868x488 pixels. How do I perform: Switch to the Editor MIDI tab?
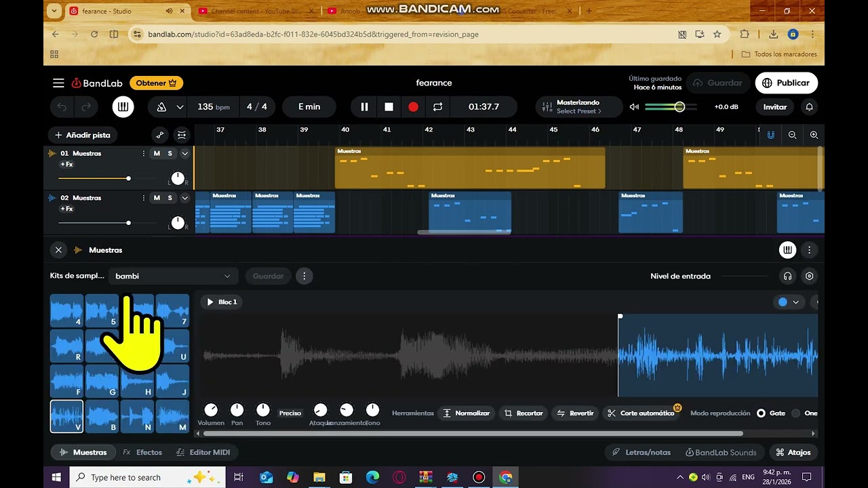203,452
